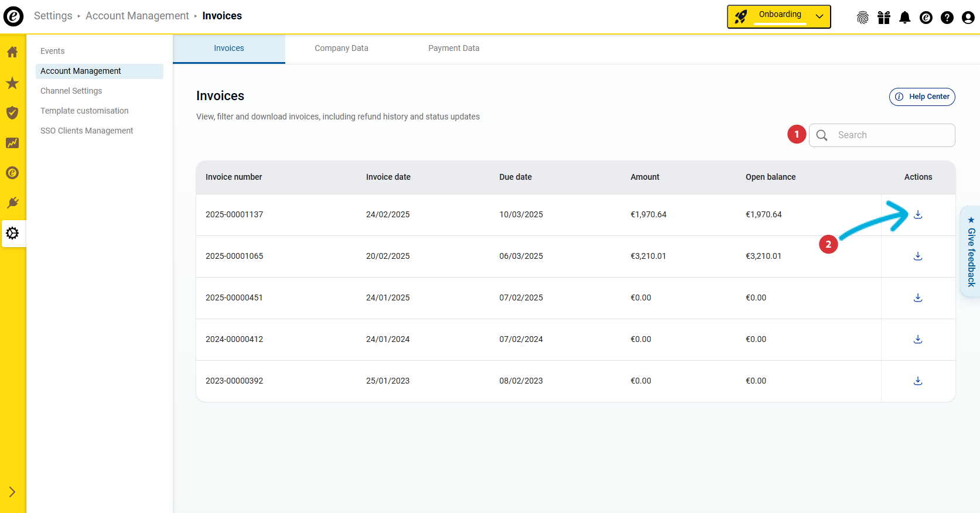Download invoice 2023-00000392
980x513 pixels.
click(x=918, y=381)
